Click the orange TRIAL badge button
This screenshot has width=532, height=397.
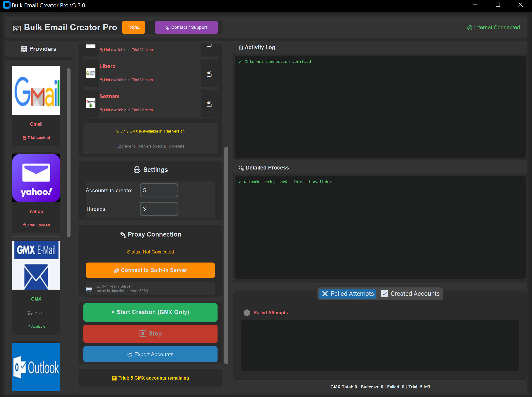pos(133,27)
